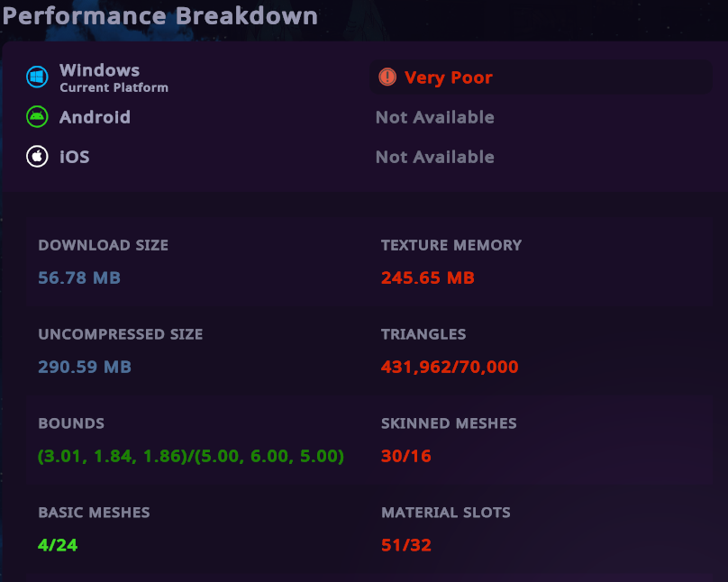Select the iOS platform label
The image size is (728, 582).
[74, 157]
